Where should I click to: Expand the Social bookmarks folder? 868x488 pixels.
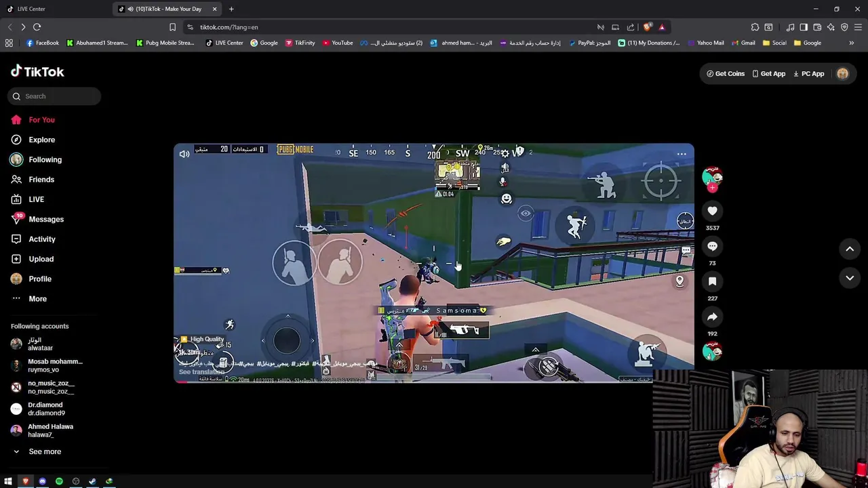click(x=774, y=43)
